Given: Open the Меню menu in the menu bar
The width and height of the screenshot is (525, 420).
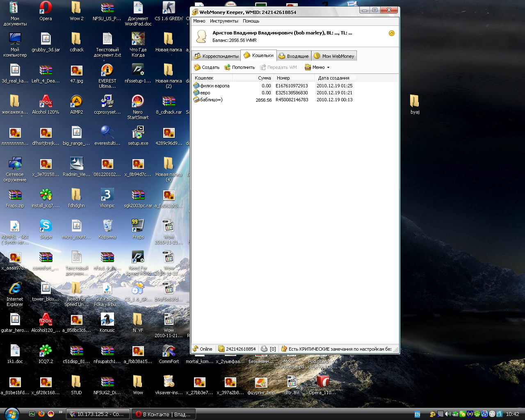Looking at the screenshot, I should tap(199, 21).
